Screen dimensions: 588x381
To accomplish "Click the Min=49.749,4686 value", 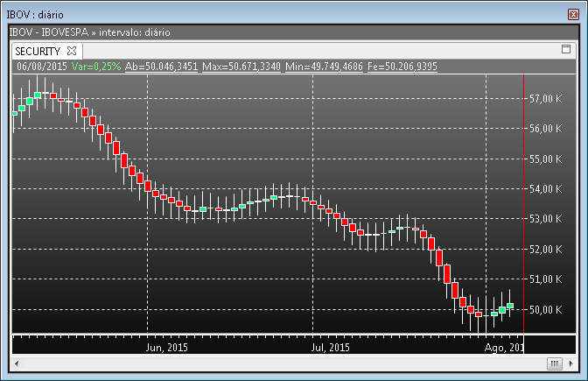I will click(324, 67).
